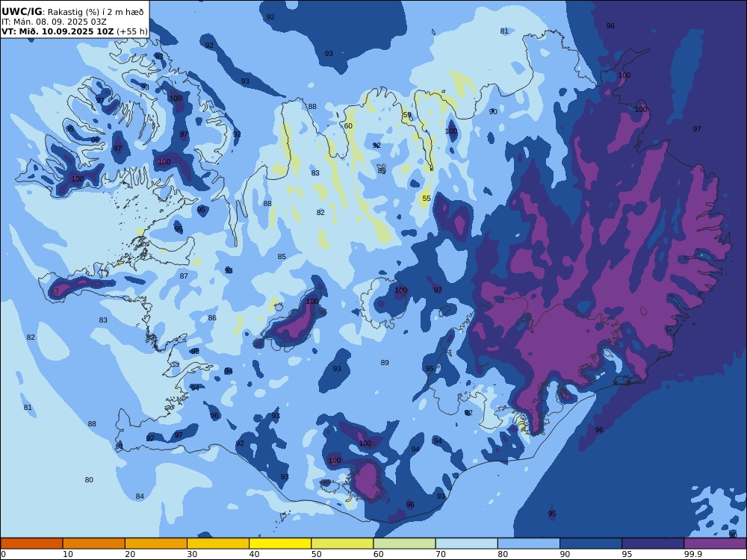Click the dark orange 0–10 legend swatch

pyautogui.click(x=32, y=544)
